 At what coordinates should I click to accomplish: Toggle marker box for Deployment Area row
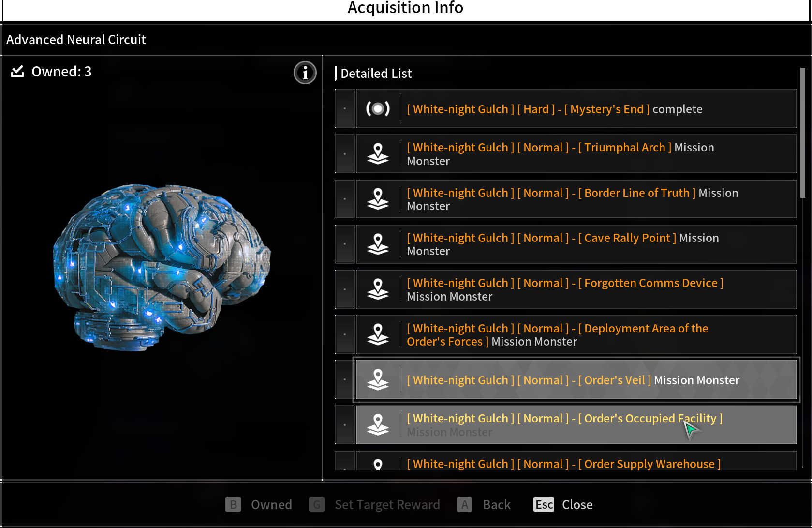click(345, 334)
